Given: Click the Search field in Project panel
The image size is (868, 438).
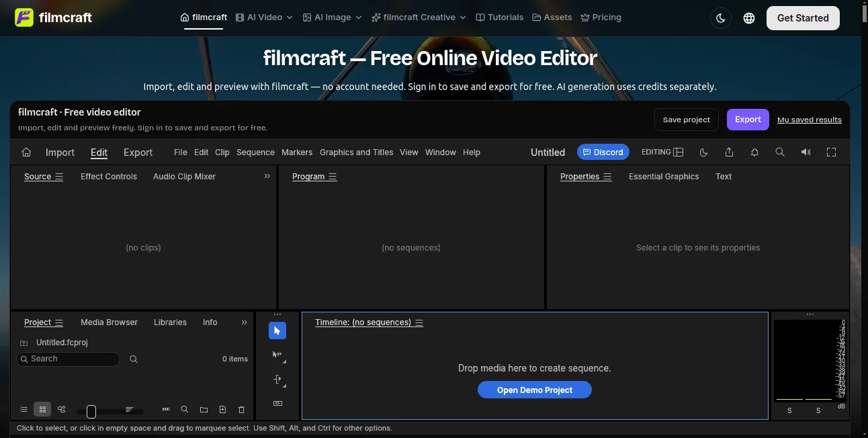Looking at the screenshot, I should (68, 359).
